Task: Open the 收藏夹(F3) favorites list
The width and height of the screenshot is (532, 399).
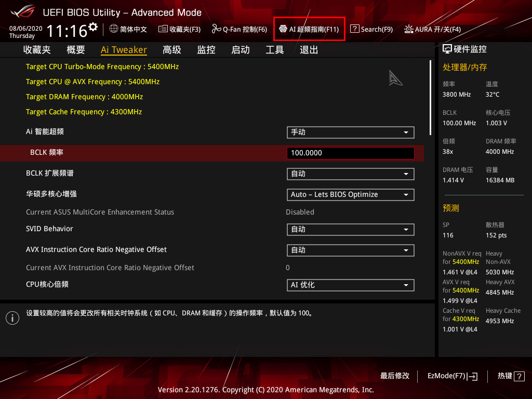Action: coord(179,29)
